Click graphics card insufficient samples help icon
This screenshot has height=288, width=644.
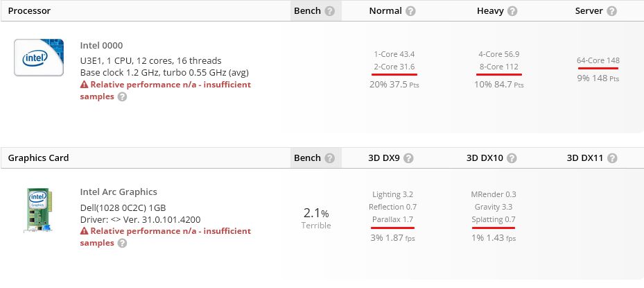coord(122,243)
